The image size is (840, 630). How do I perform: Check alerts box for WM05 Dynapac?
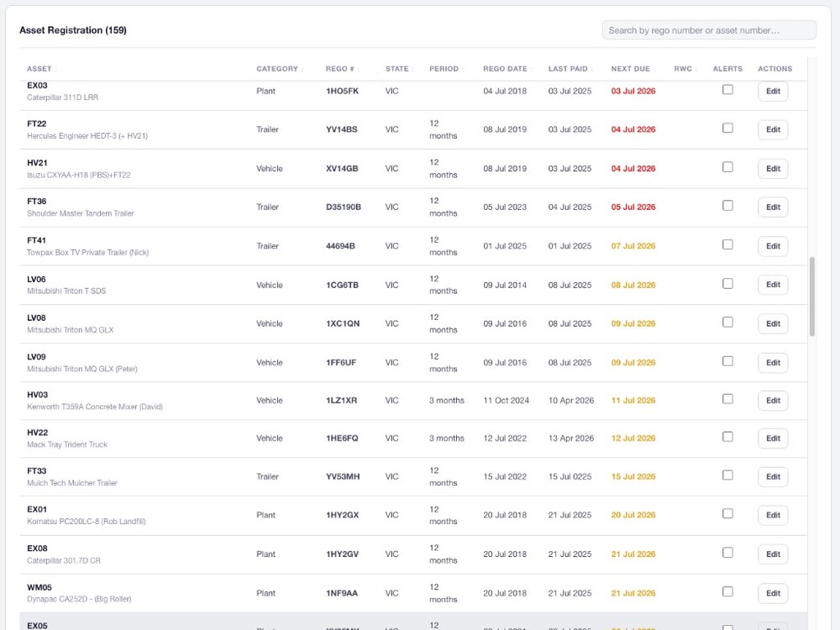click(727, 591)
